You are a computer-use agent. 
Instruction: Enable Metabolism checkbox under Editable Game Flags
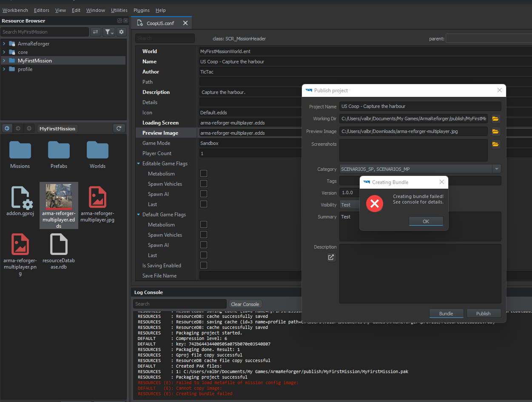[204, 173]
